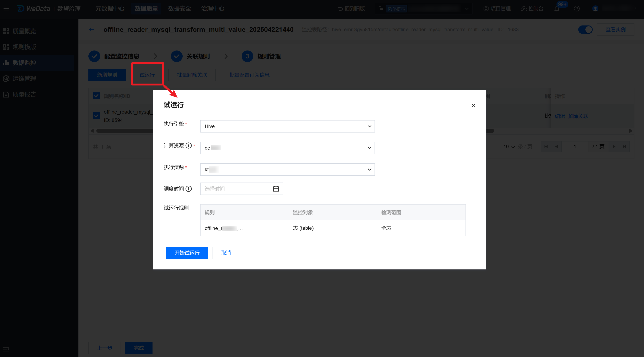The width and height of the screenshot is (644, 357).
Task: Click the page number input field
Action: pos(575,147)
